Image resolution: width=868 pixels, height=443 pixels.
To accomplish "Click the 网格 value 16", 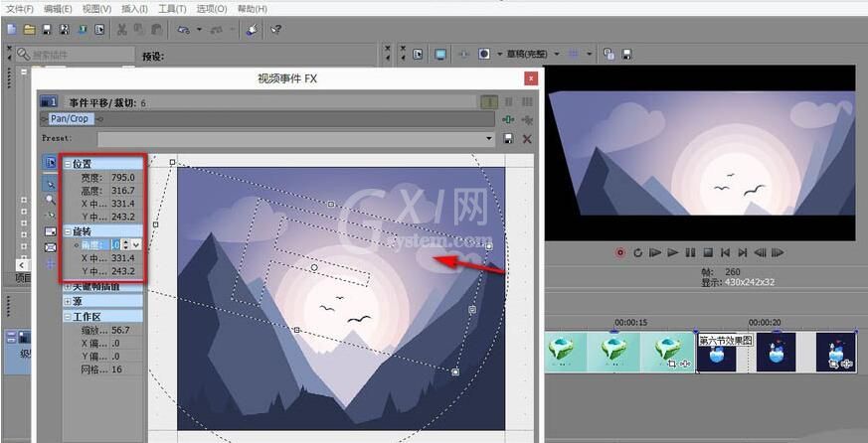I will (116, 369).
